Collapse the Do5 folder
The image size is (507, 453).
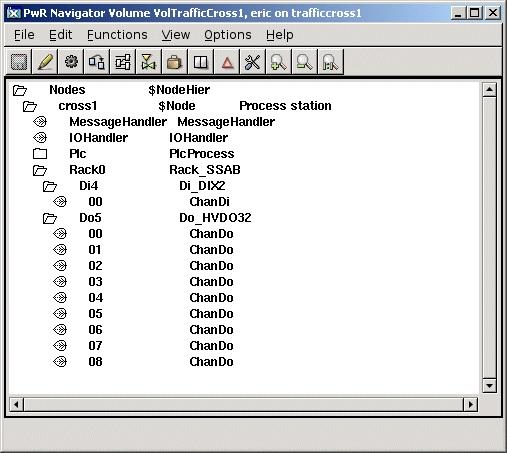50,218
